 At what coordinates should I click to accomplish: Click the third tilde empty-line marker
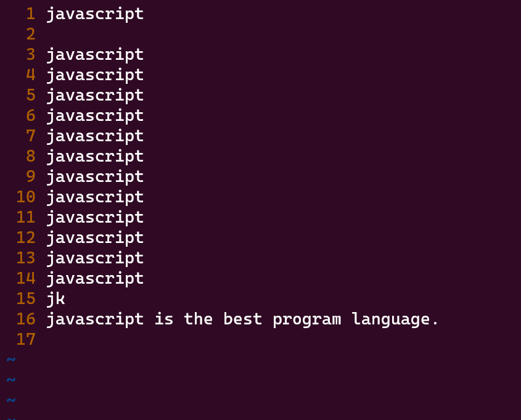pyautogui.click(x=10, y=400)
